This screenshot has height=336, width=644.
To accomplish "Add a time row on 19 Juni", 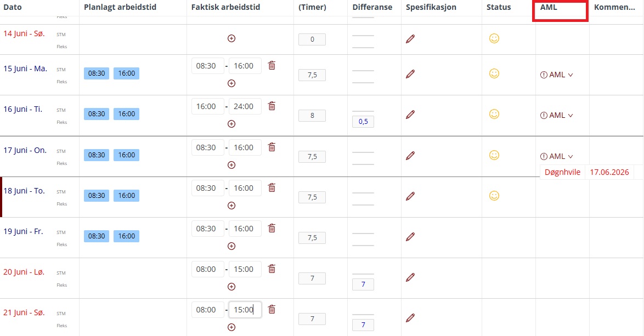I will coord(231,246).
